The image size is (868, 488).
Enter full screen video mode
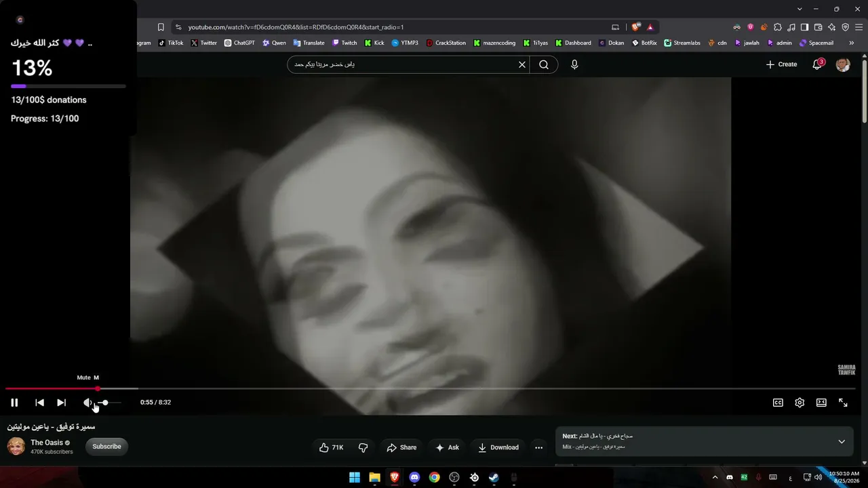click(843, 403)
